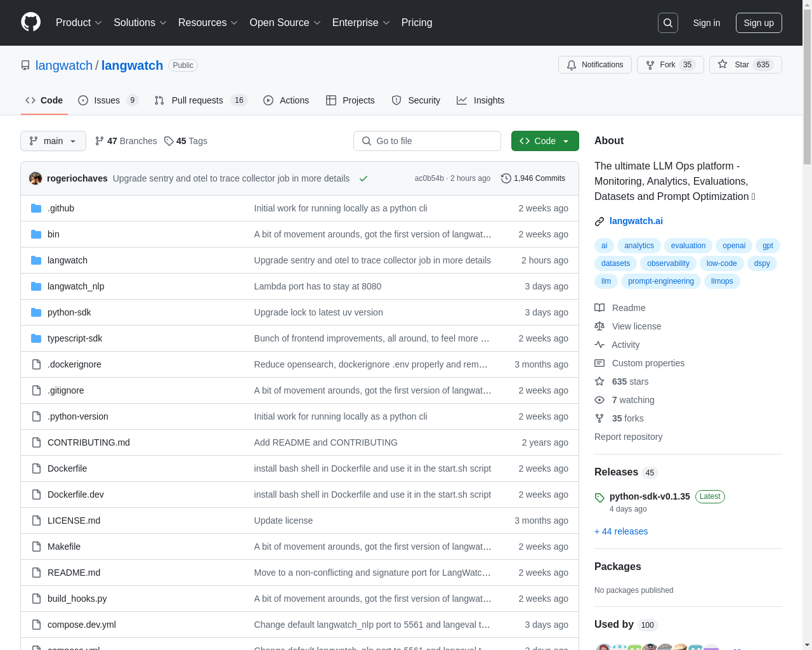Click the dspy topic tag
Screen dimensions: 812x650
pyautogui.click(x=762, y=263)
